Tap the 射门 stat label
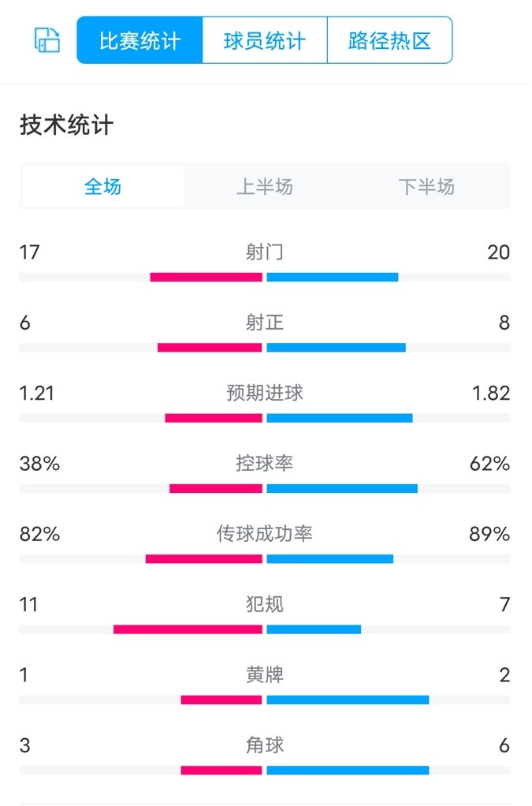Image resolution: width=532 pixels, height=806 pixels. 265,252
